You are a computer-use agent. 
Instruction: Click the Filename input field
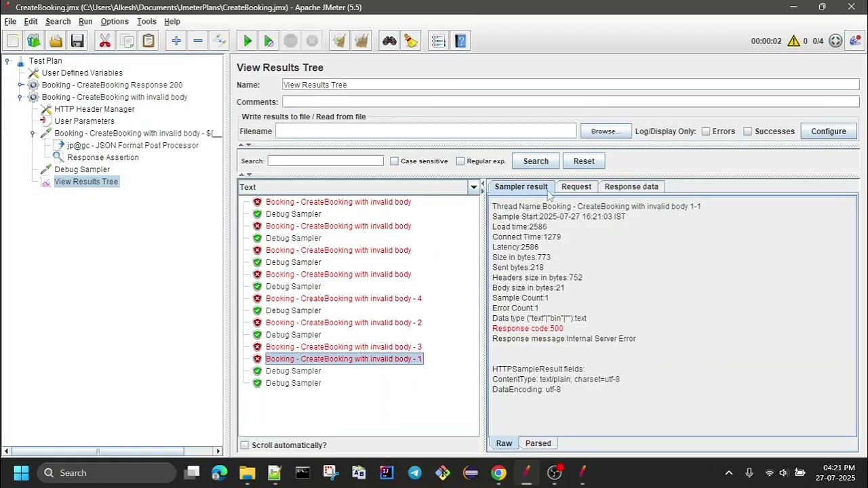click(426, 131)
